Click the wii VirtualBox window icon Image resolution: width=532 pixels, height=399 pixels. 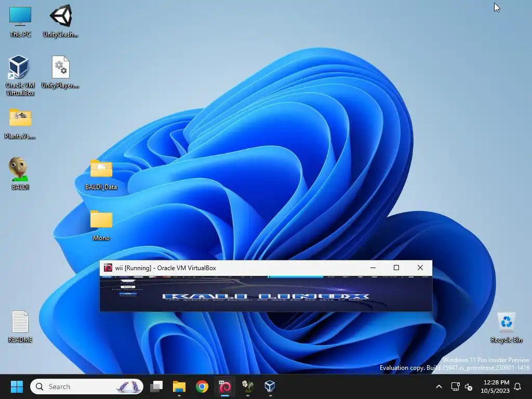click(x=108, y=268)
